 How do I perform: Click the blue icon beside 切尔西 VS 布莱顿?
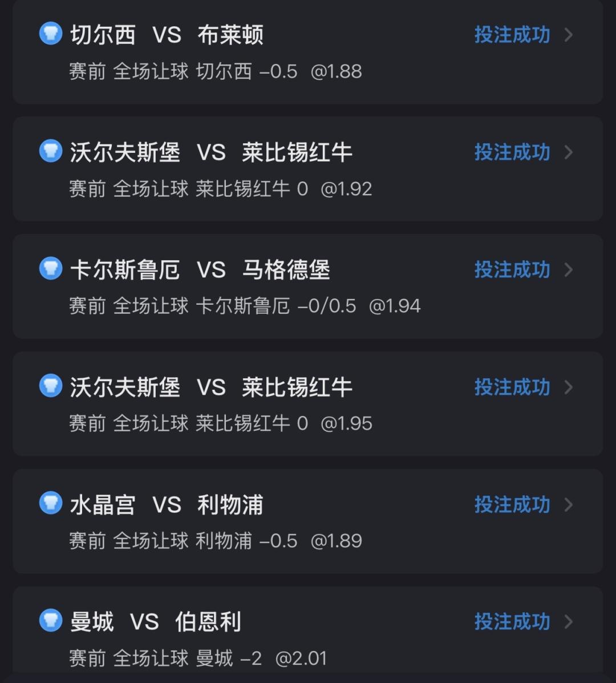click(50, 34)
